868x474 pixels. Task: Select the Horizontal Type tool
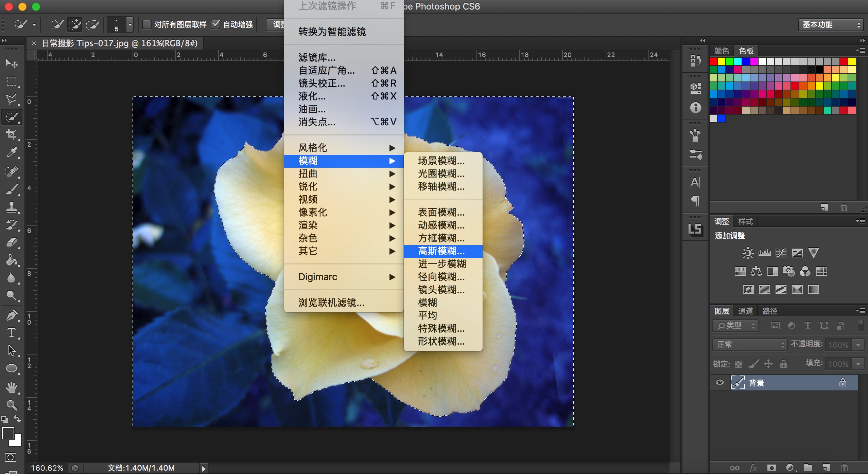[x=12, y=332]
